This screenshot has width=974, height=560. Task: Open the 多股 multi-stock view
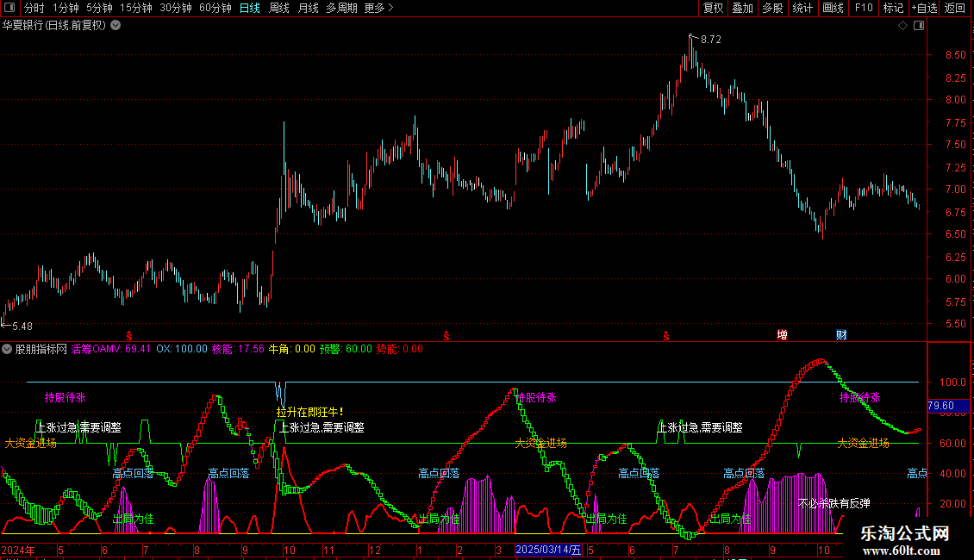click(x=772, y=8)
